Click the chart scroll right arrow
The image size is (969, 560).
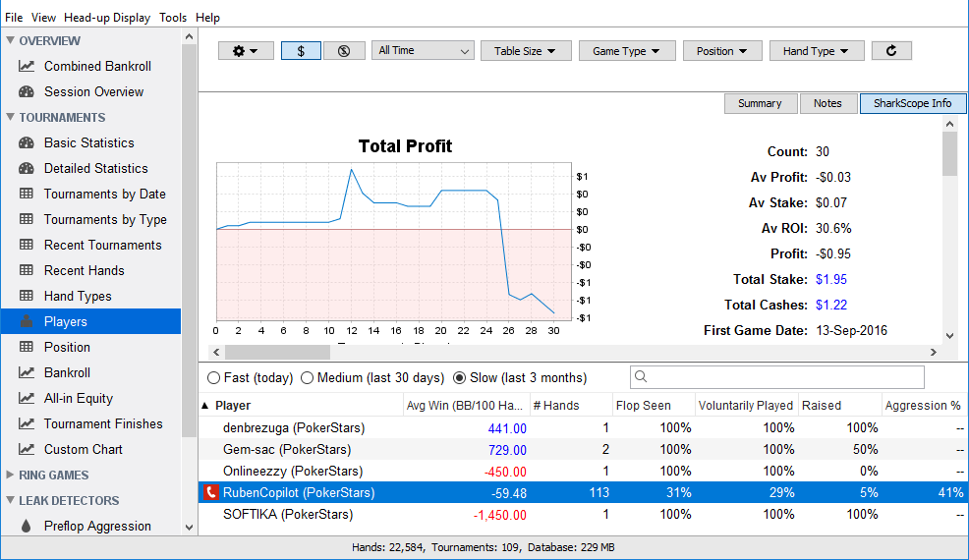click(x=934, y=353)
